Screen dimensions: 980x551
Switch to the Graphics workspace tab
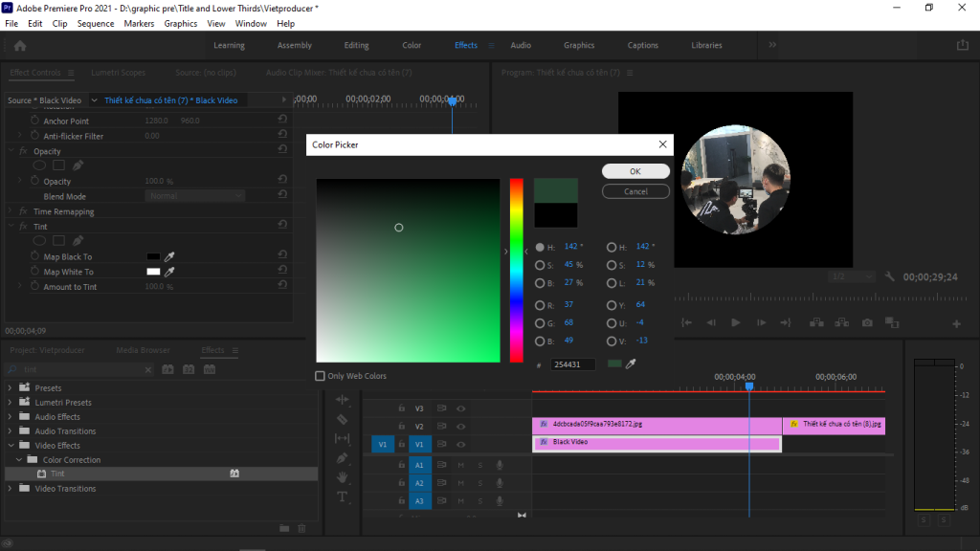tap(578, 44)
